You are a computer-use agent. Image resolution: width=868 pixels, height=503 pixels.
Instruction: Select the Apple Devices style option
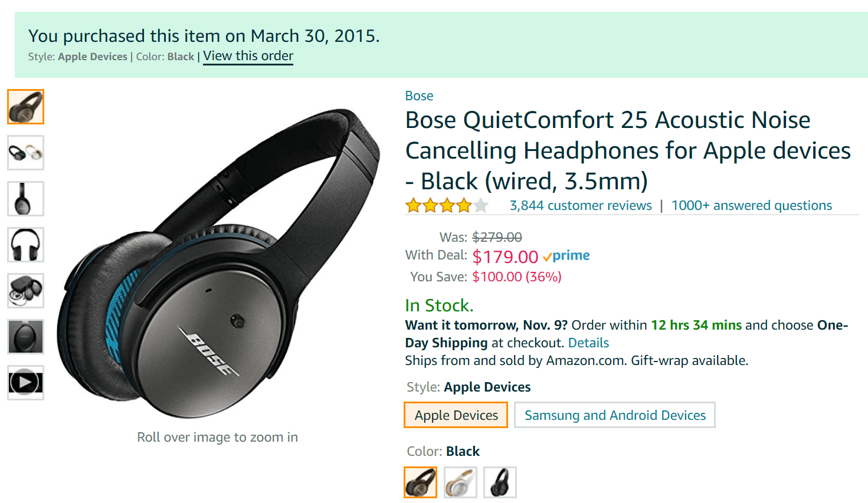point(455,415)
